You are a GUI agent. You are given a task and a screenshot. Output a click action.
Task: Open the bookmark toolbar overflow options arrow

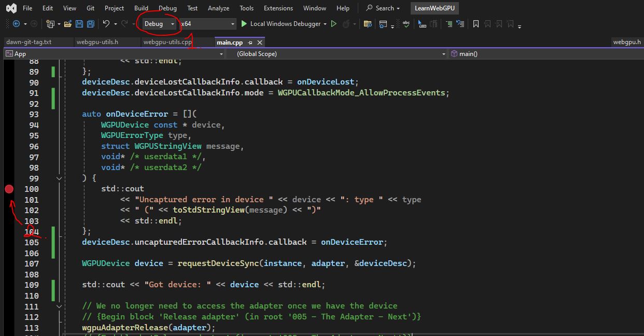coord(520,25)
